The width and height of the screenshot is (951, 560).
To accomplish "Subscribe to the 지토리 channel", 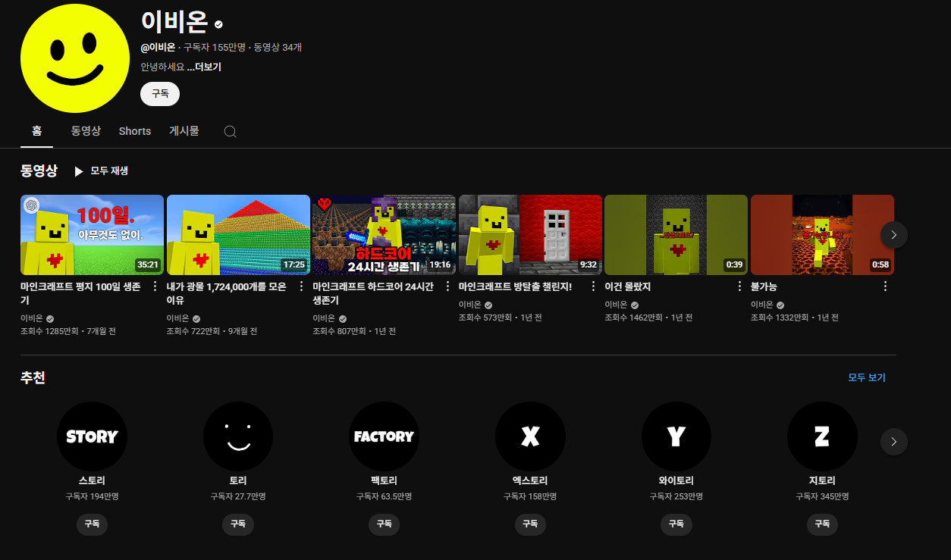I will point(822,524).
